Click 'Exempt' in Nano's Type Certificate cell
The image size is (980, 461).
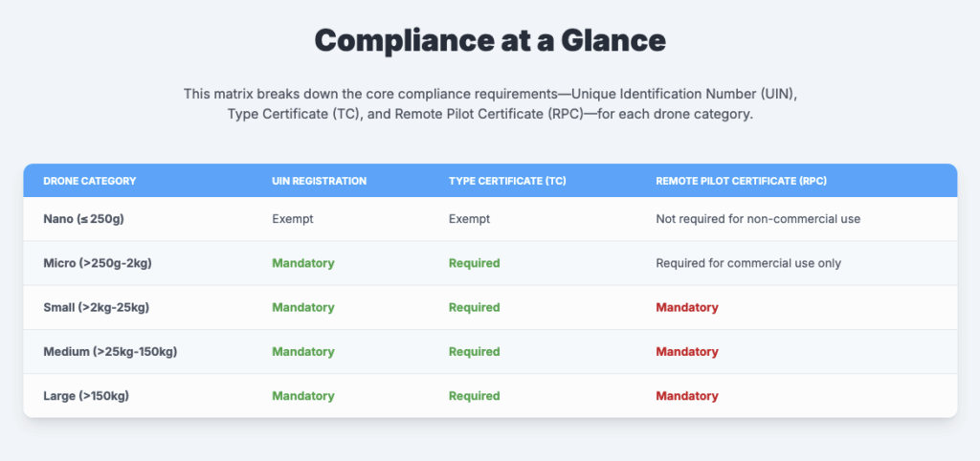[x=469, y=219]
